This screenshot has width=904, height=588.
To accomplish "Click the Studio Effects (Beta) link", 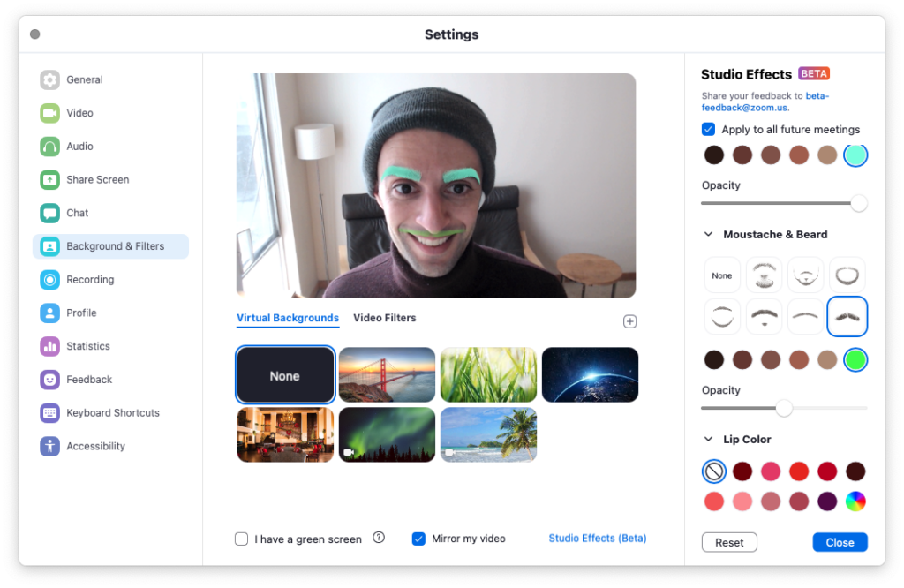I will [x=597, y=538].
